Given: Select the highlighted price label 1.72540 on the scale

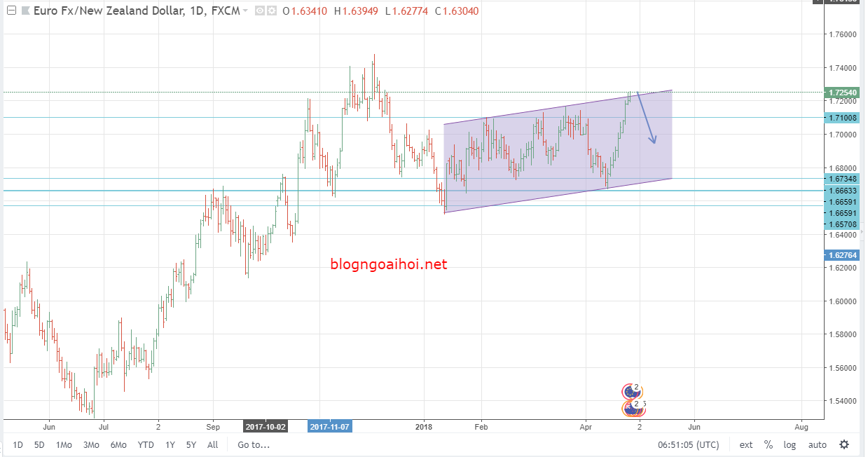Looking at the screenshot, I should point(842,92).
